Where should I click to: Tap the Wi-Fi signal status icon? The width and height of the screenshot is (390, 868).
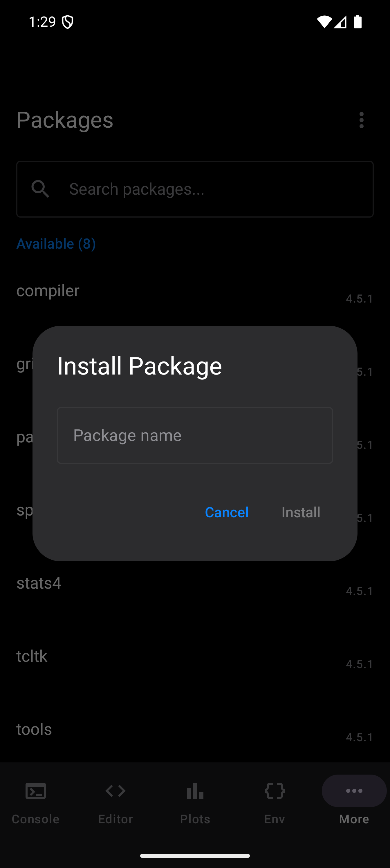pos(324,22)
